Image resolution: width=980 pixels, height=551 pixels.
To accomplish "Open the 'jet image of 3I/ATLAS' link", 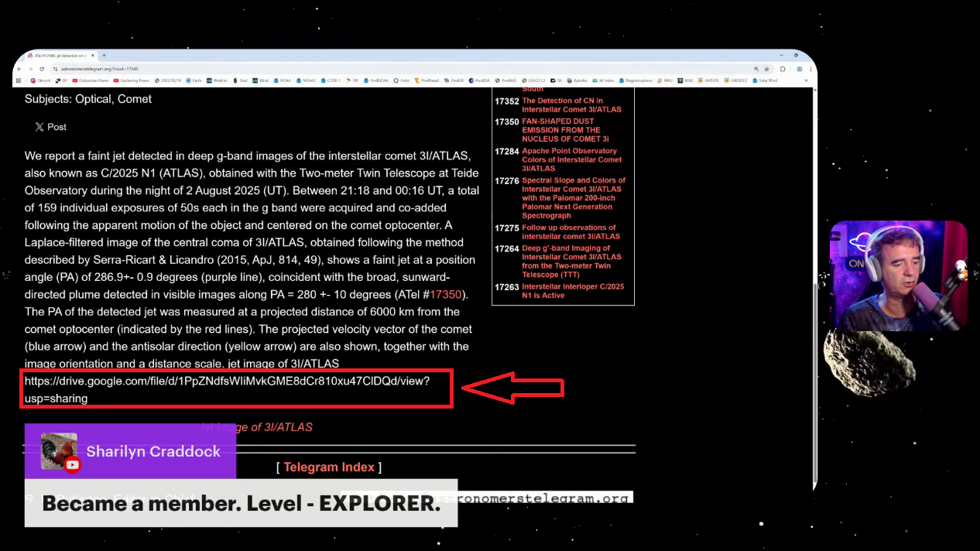I will 257,427.
